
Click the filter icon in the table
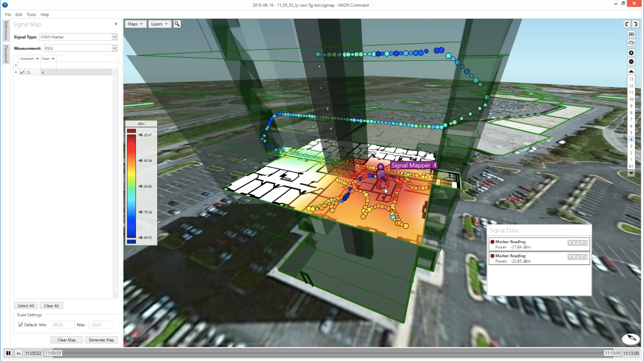[16, 66]
